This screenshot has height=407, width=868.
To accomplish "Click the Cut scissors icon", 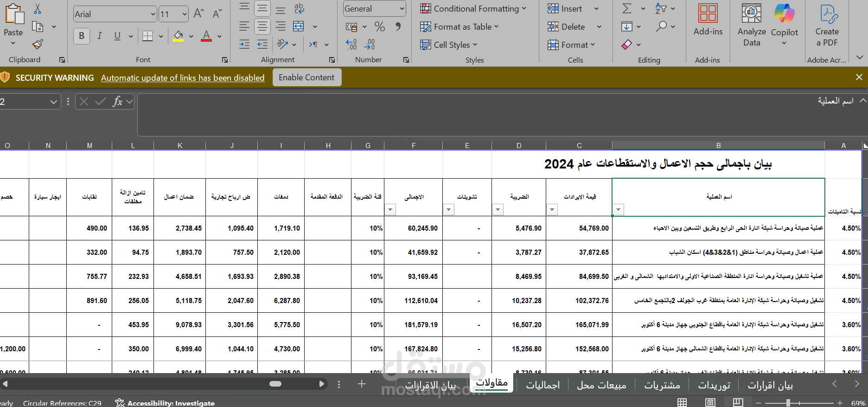I will coord(38,9).
